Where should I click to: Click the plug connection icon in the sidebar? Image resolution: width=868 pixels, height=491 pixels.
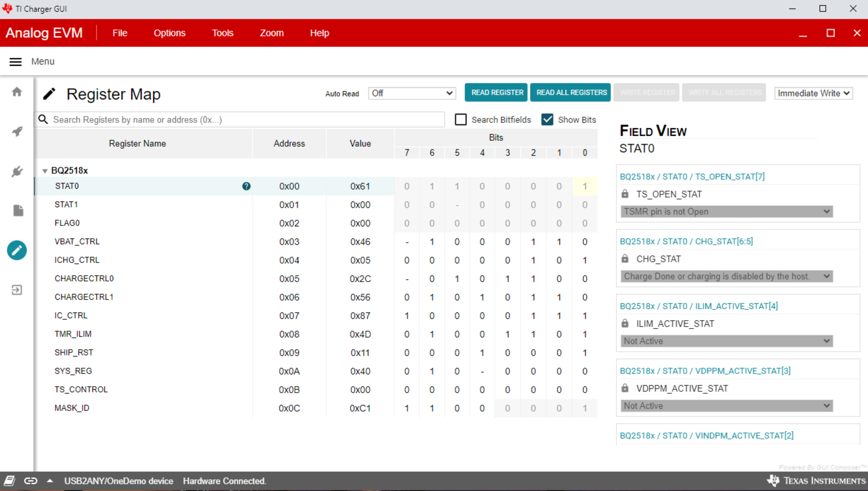point(17,171)
